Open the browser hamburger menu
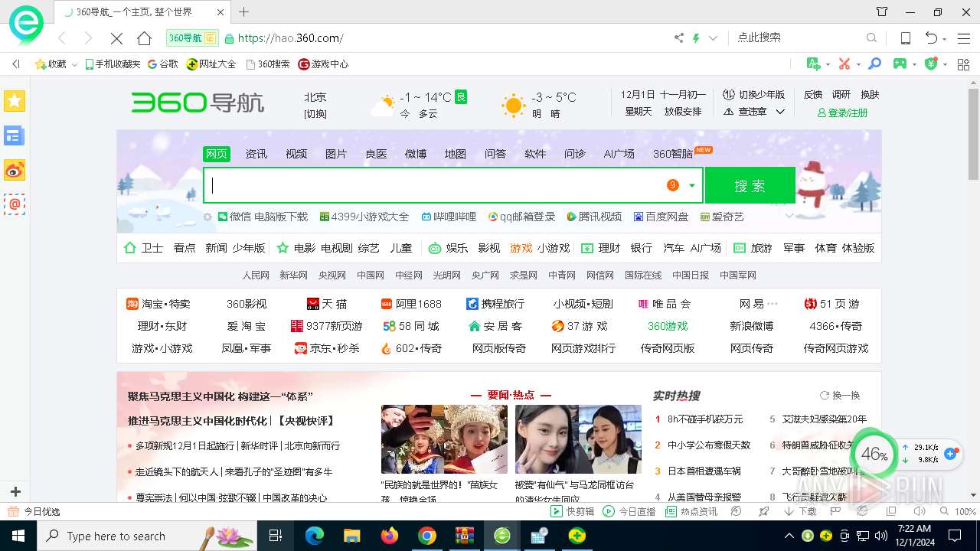The height and width of the screenshot is (551, 980). coord(964,37)
